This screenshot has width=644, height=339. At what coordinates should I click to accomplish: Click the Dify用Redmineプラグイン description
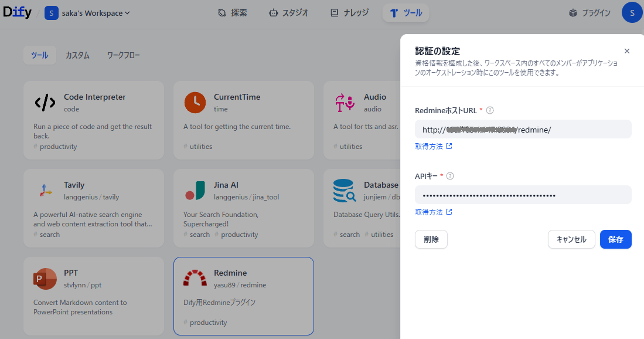click(219, 303)
